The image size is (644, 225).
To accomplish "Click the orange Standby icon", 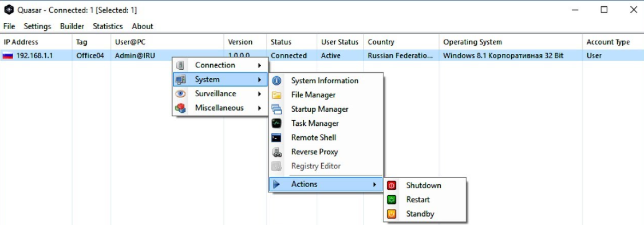I will coord(392,214).
